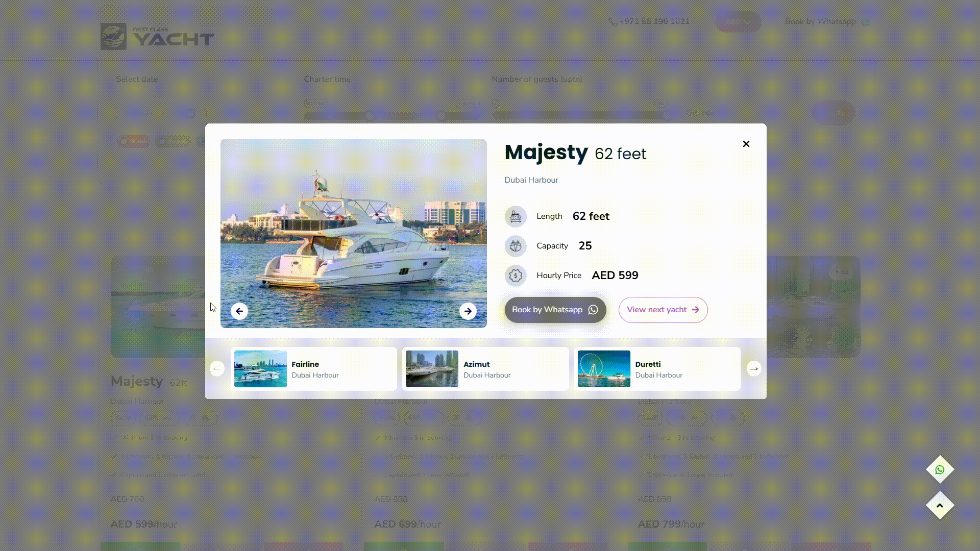
Task: Open floating WhatsApp chat diamond
Action: pos(940,469)
